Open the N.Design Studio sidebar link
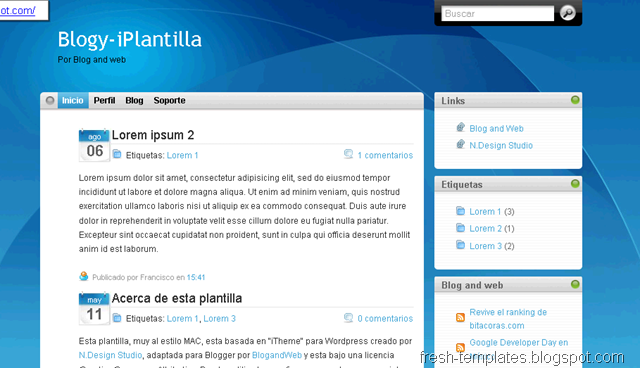Screen dimensions: 640x368 tap(501, 145)
